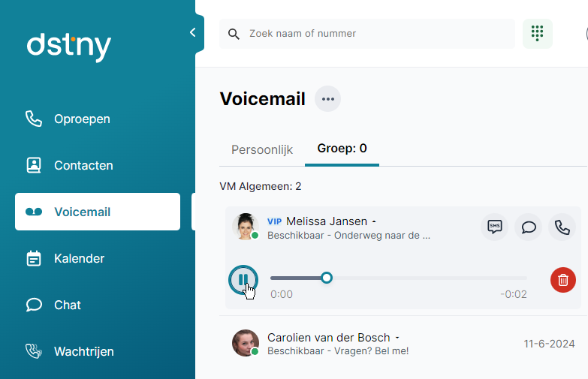Send SMS to Melissa Jansen
This screenshot has width=588, height=379.
pyautogui.click(x=494, y=227)
